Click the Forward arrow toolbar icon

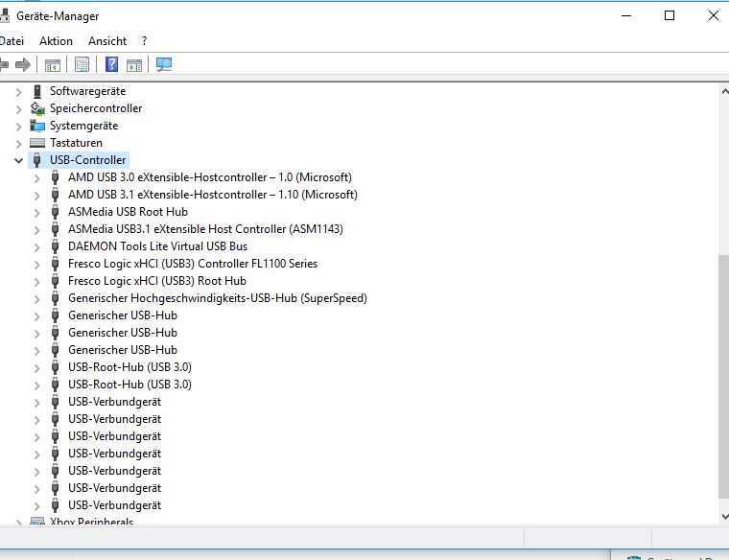[x=23, y=64]
